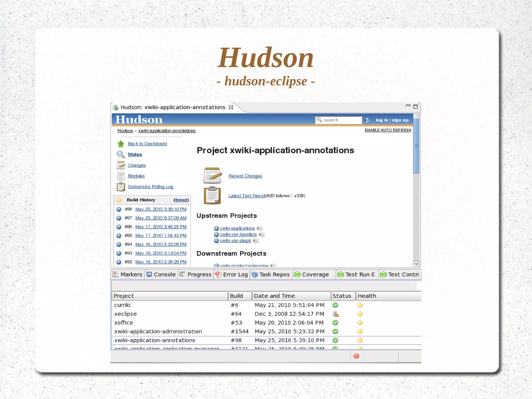This screenshot has width=532, height=399.
Task: Click the Modules page icon in sidebar
Action: click(x=121, y=176)
